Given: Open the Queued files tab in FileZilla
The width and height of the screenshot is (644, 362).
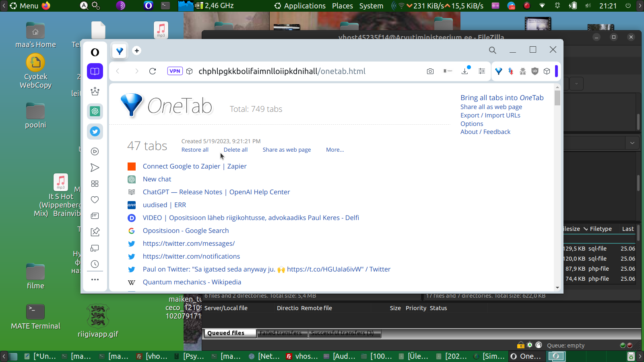Looking at the screenshot, I should tap(230, 333).
